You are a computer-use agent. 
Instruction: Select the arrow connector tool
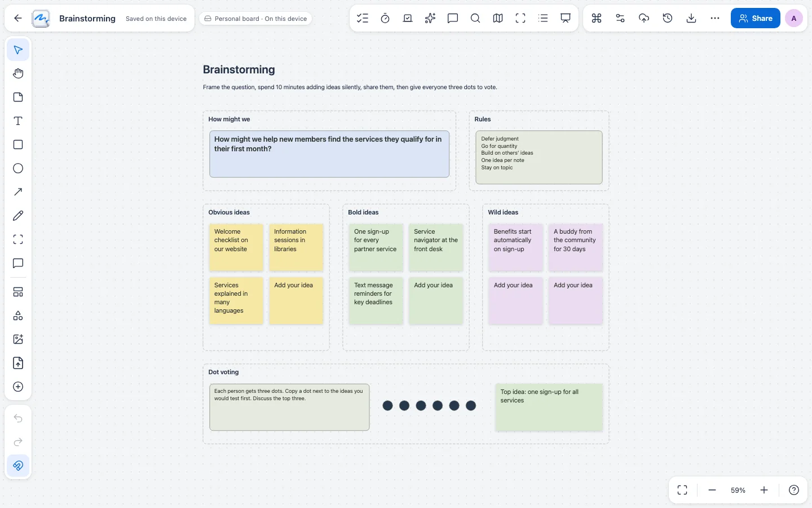(x=18, y=192)
